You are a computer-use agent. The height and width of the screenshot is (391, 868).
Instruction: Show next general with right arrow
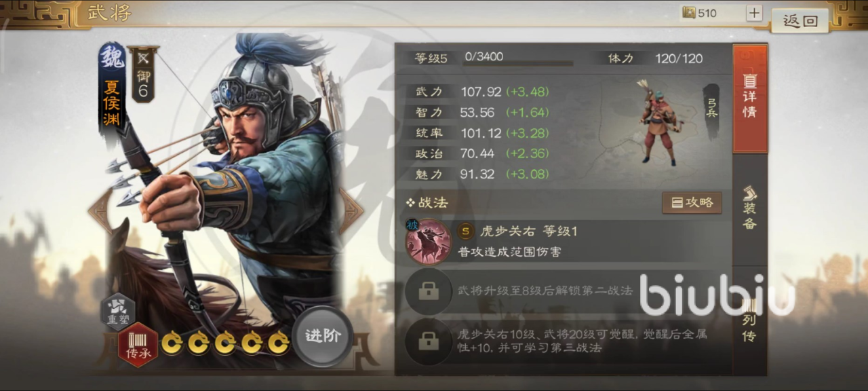[351, 211]
